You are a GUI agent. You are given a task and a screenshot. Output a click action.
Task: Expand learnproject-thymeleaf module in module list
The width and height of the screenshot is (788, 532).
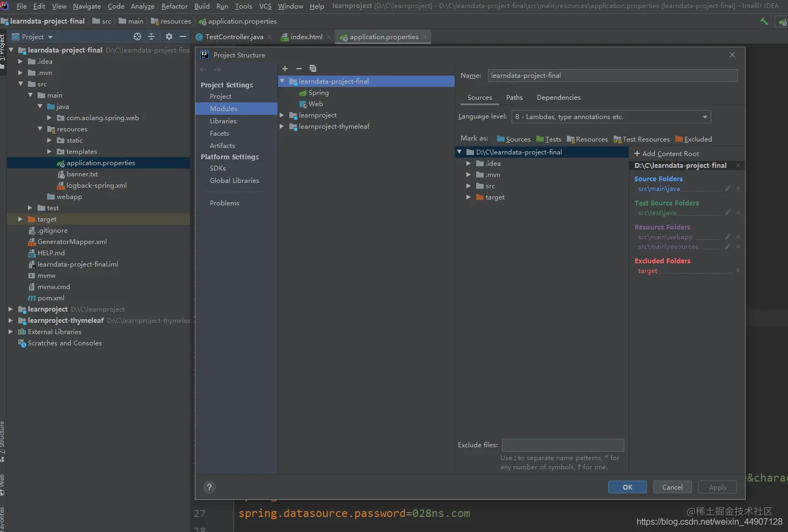pos(282,127)
